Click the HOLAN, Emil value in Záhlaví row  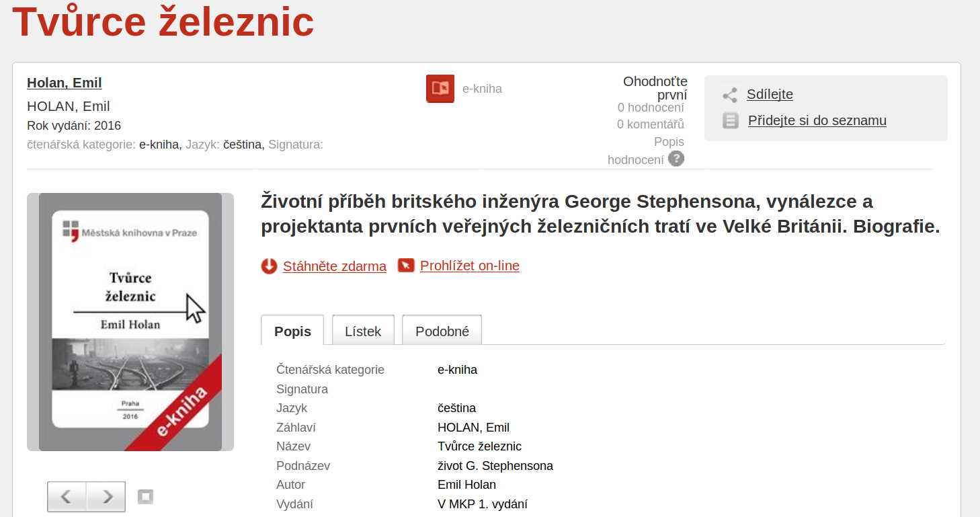click(x=473, y=428)
